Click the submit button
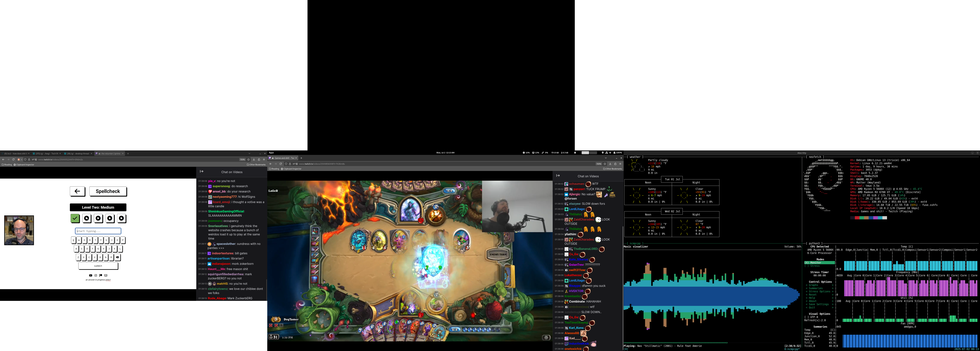Image resolution: width=980 pixels, height=351 pixels. [x=98, y=266]
